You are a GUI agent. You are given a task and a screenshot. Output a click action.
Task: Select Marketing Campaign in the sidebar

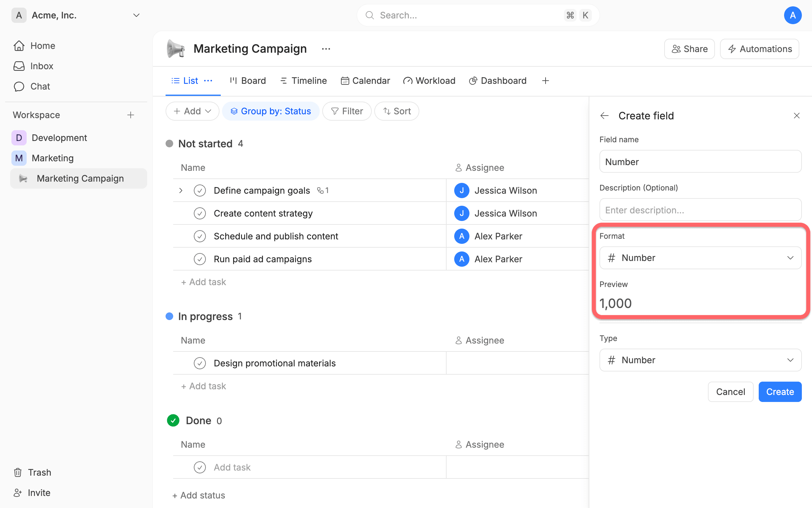coord(79,178)
